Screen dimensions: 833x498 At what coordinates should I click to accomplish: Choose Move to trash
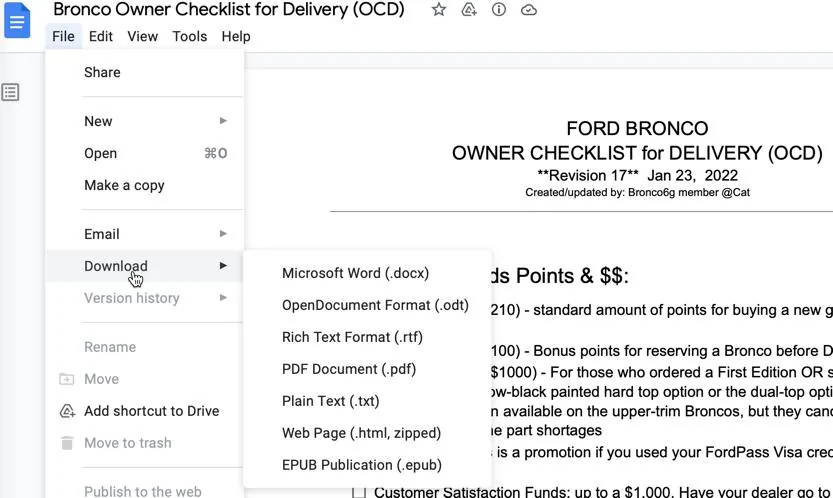(144, 443)
